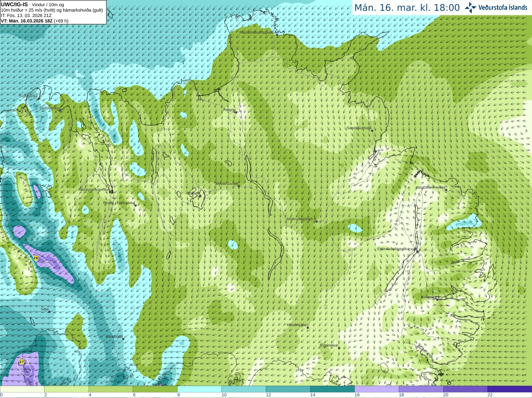This screenshot has height=398, width=532.
Task: Select the 14–16 m/s legend color
Action: point(332,389)
